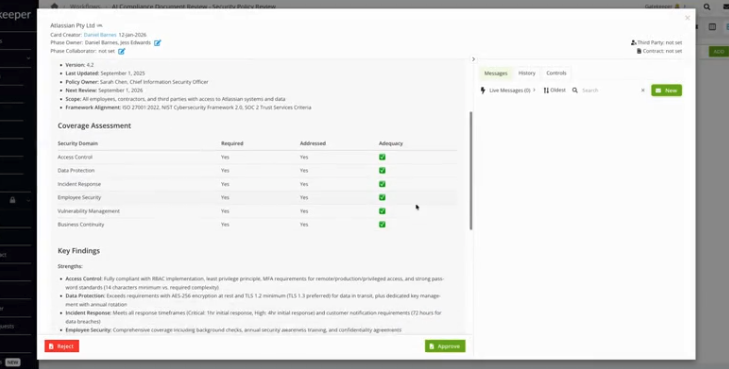Edit the Phase Owner field

pos(158,43)
